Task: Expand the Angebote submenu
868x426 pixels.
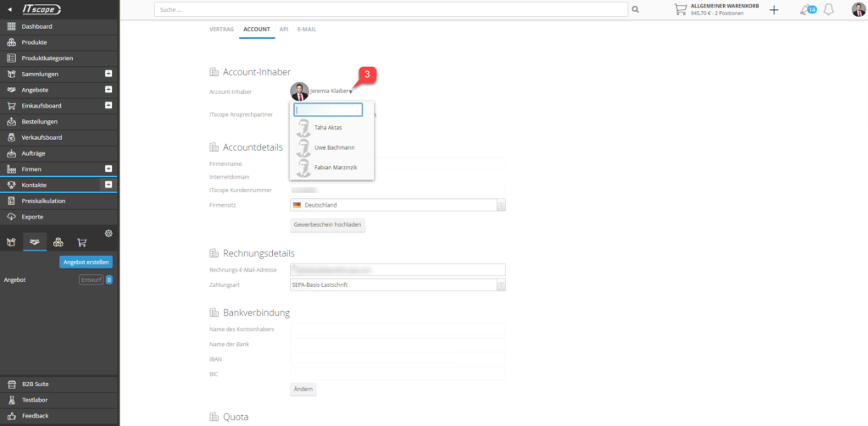Action: 109,90
